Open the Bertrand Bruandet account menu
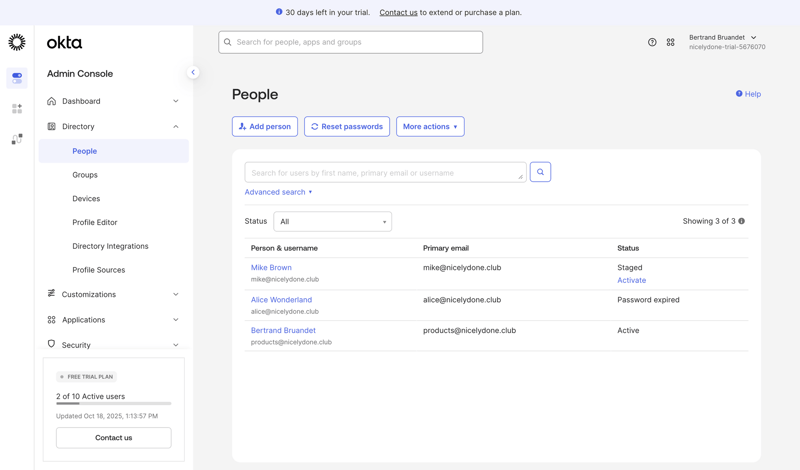 coord(727,42)
